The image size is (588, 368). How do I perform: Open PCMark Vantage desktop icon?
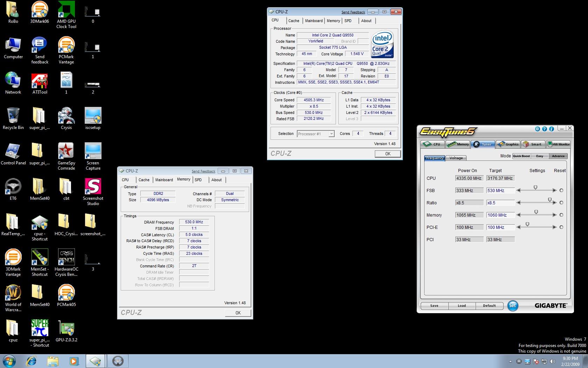66,50
